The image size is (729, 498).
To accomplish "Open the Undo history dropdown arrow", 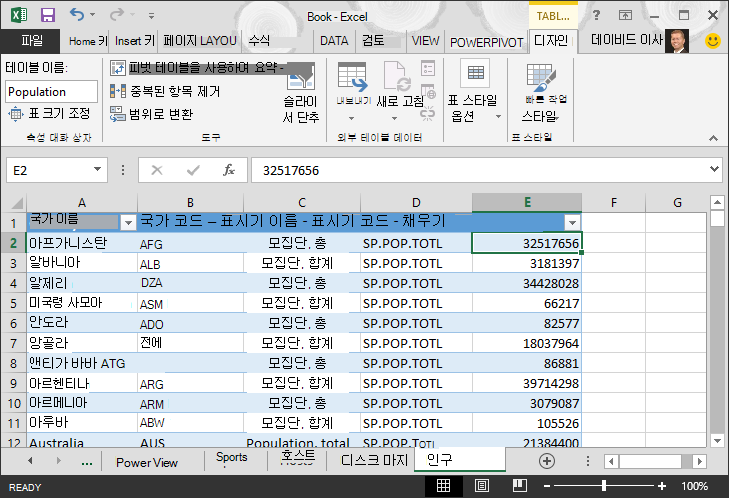I will click(x=93, y=15).
